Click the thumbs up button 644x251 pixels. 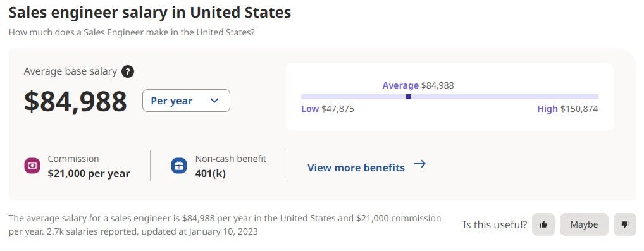pyautogui.click(x=543, y=224)
